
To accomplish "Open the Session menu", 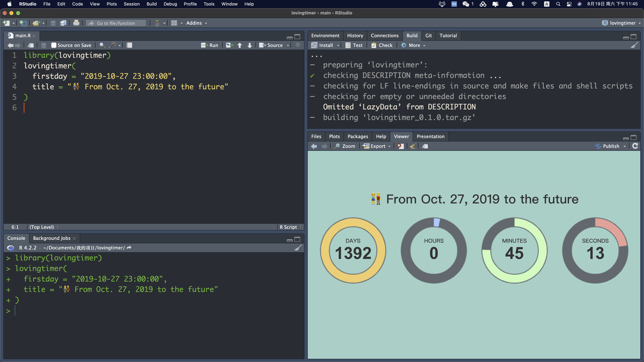I will point(131,4).
